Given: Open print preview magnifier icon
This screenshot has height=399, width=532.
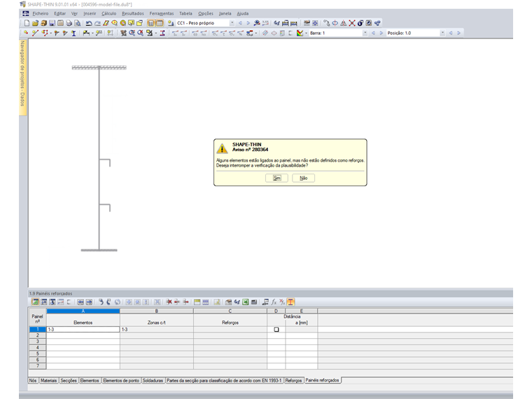Looking at the screenshot, I should [78, 23].
